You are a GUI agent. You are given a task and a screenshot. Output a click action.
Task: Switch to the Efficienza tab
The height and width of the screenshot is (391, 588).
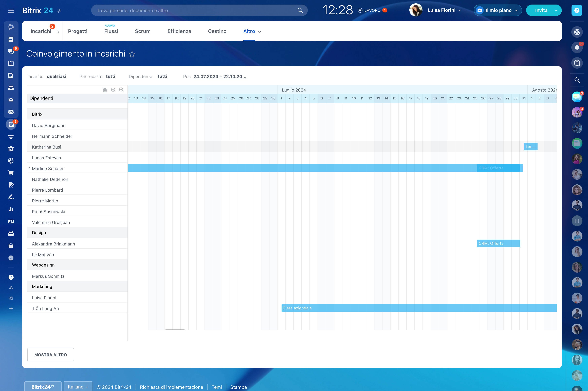point(179,31)
